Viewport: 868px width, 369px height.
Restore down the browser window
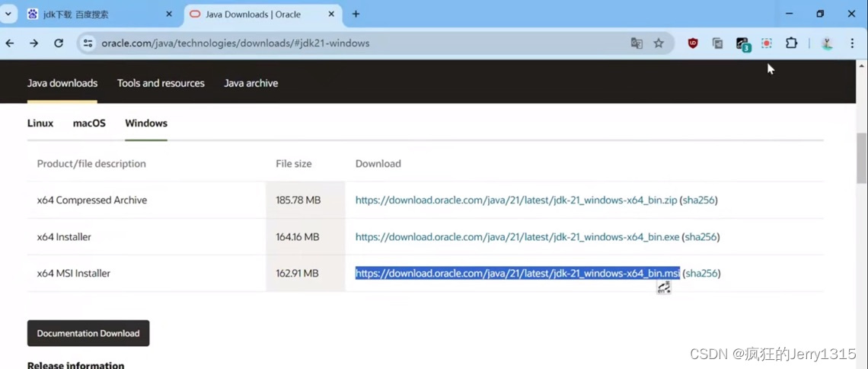point(820,14)
